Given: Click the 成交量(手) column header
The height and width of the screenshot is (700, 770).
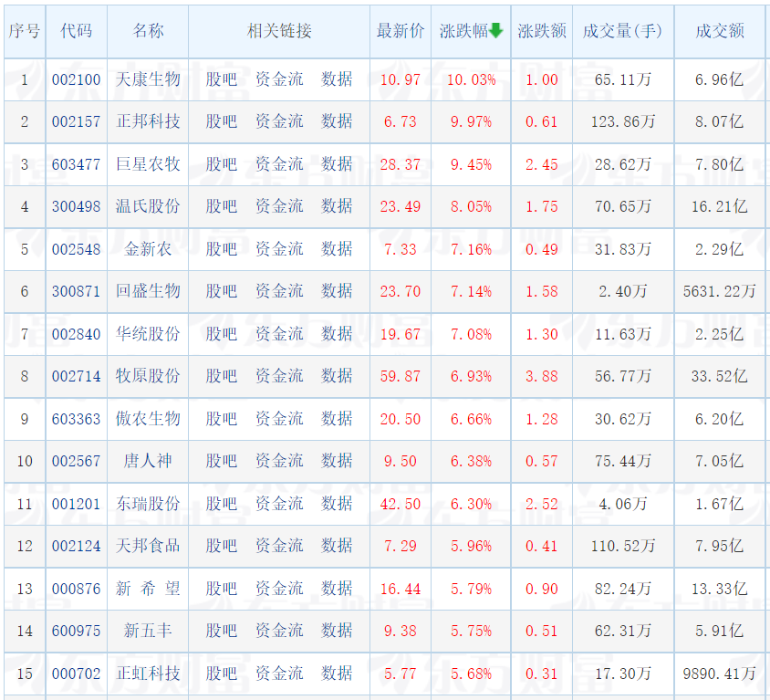Looking at the screenshot, I should (622, 31).
